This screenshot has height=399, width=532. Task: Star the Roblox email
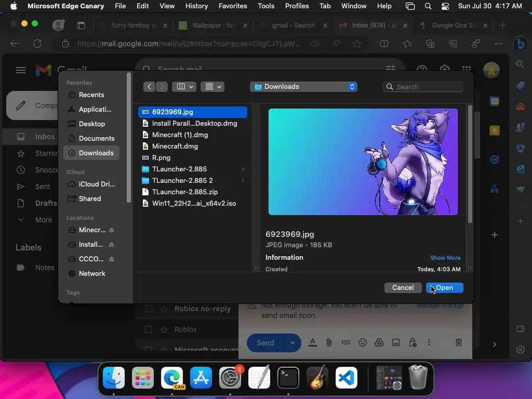pos(164,329)
